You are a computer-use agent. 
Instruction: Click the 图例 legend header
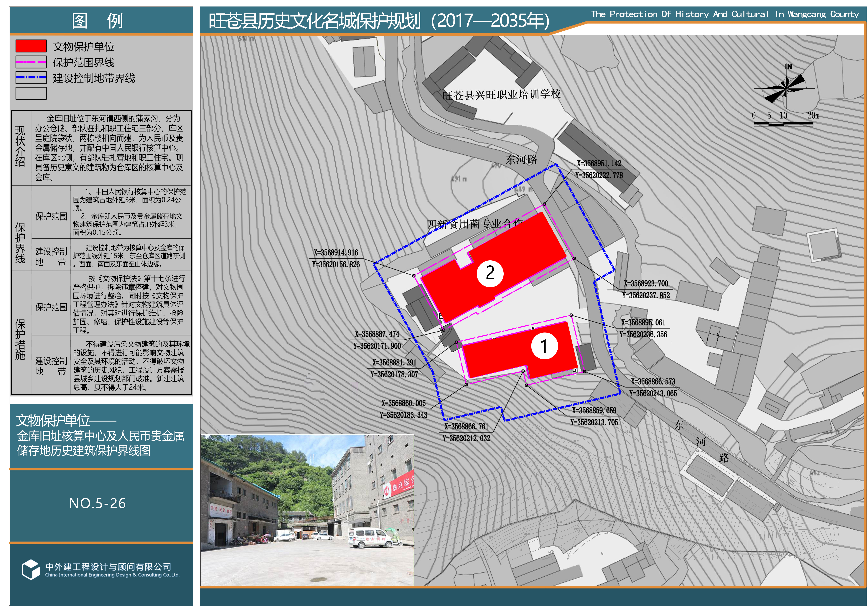click(97, 21)
